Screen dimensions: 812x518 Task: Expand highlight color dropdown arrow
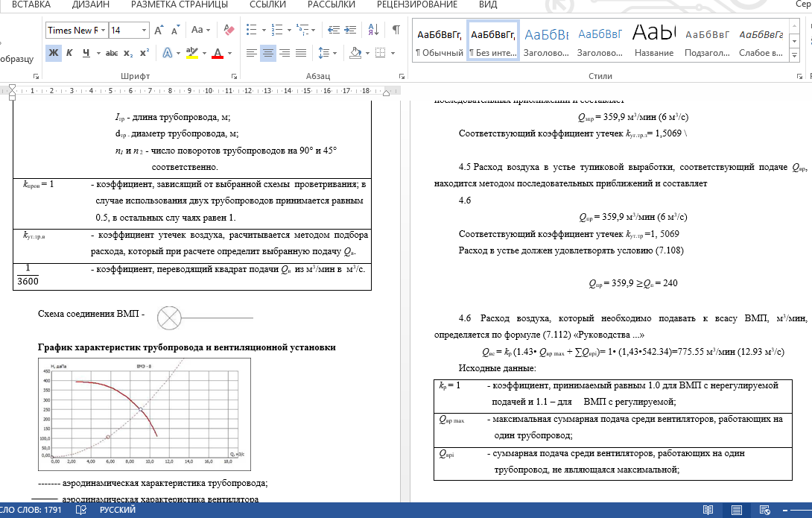coord(205,53)
